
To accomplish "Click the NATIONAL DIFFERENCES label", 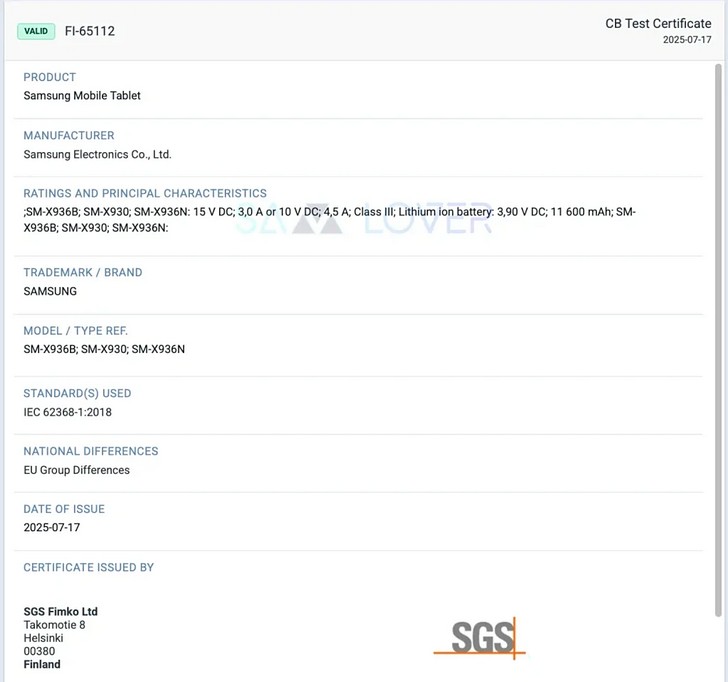I will 91,451.
